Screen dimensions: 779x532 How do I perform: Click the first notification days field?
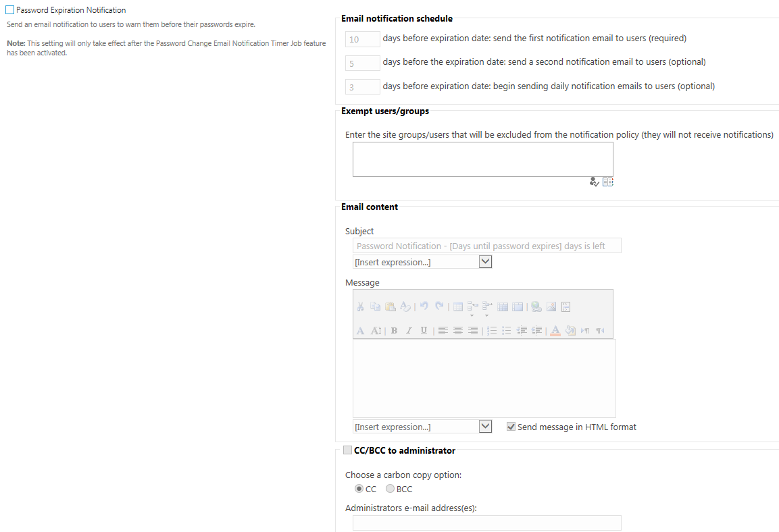point(363,39)
